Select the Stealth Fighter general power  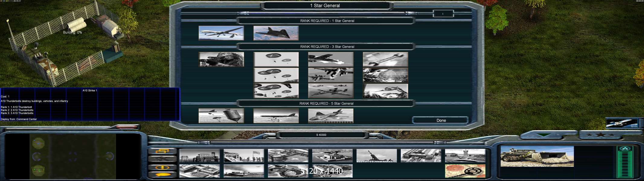pyautogui.click(x=276, y=33)
